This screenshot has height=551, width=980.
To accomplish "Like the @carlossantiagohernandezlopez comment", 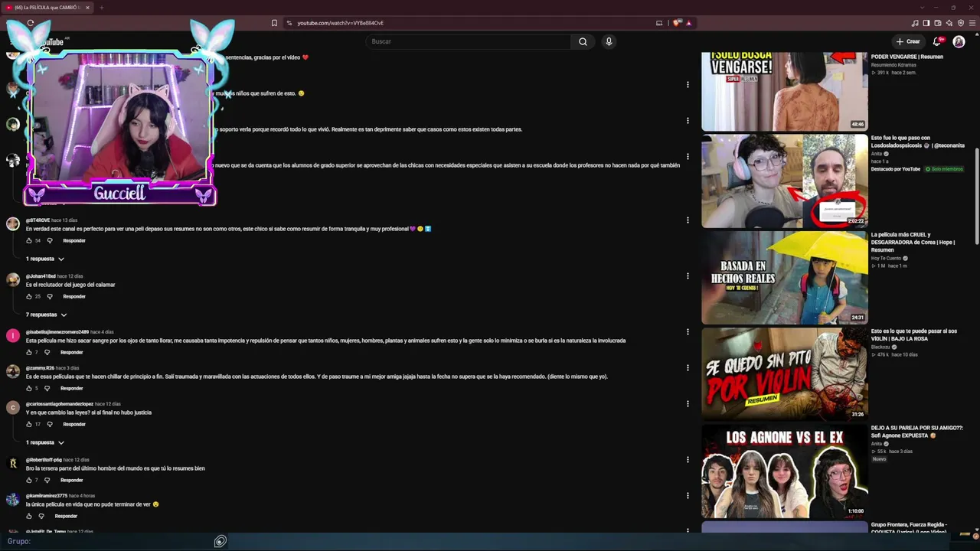I will [x=29, y=424].
